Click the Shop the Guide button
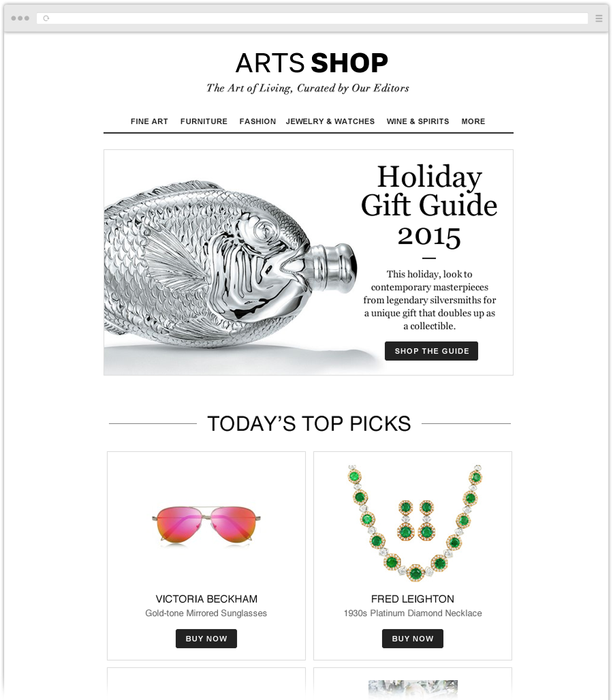 [431, 351]
